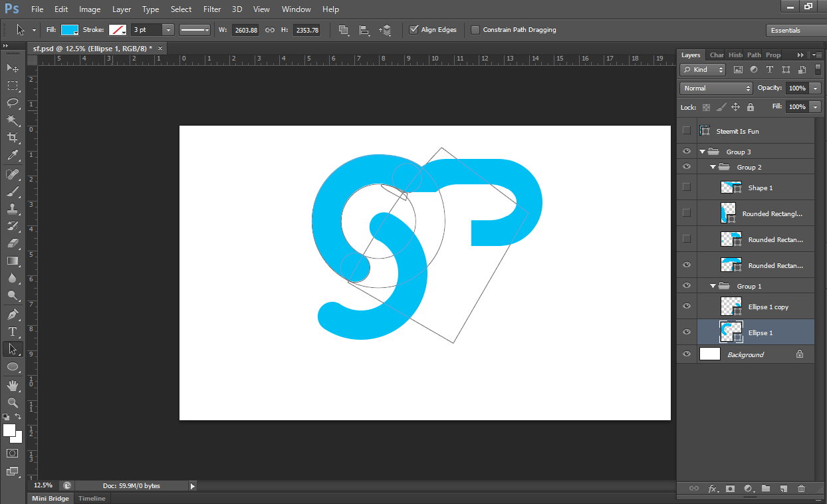The height and width of the screenshot is (504, 827).
Task: Toggle the Align Edges checkbox
Action: (413, 30)
